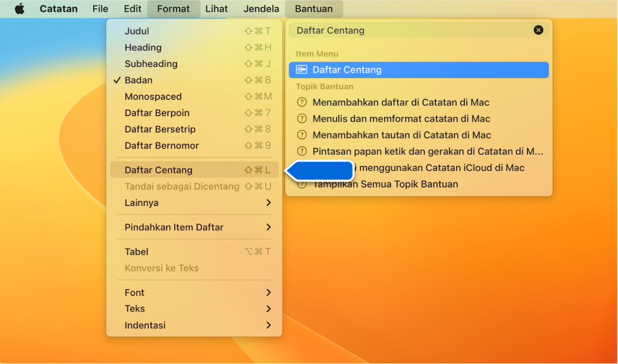Choose Daftar Bersetrip list format
The image size is (618, 364).
[x=194, y=129]
